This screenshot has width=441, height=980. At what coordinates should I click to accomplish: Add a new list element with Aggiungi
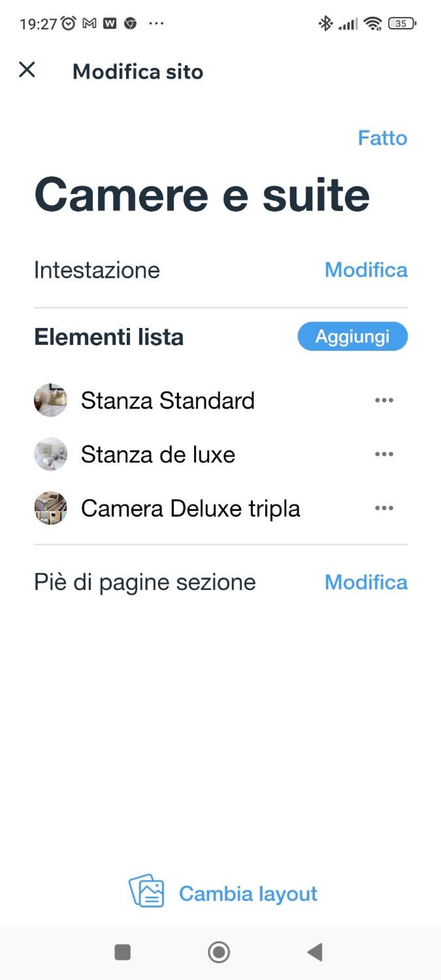[x=352, y=336]
